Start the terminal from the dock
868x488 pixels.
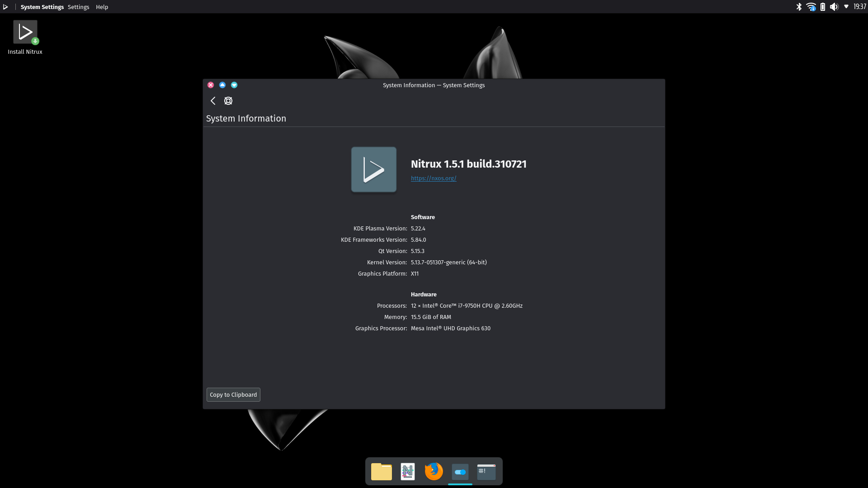click(x=486, y=471)
